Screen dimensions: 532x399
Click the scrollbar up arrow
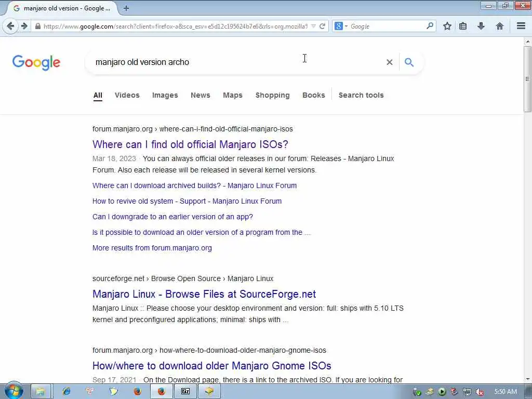[527, 42]
